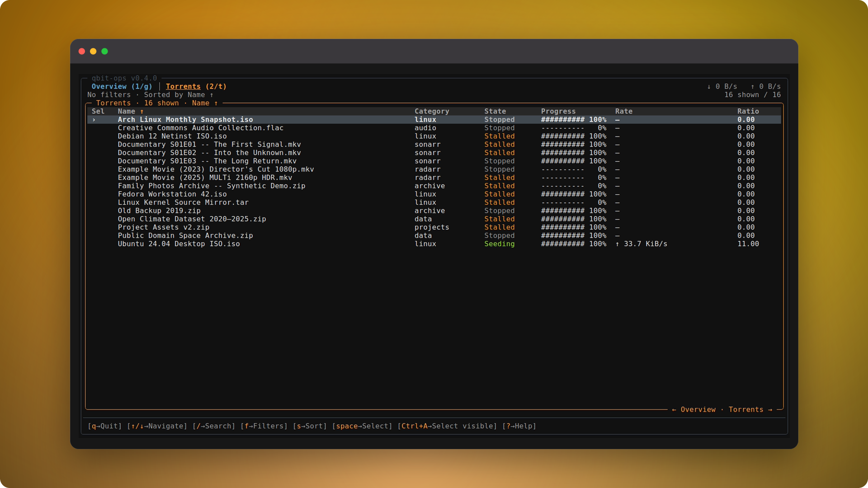Open the Torrents (2/t) tab

coord(196,86)
